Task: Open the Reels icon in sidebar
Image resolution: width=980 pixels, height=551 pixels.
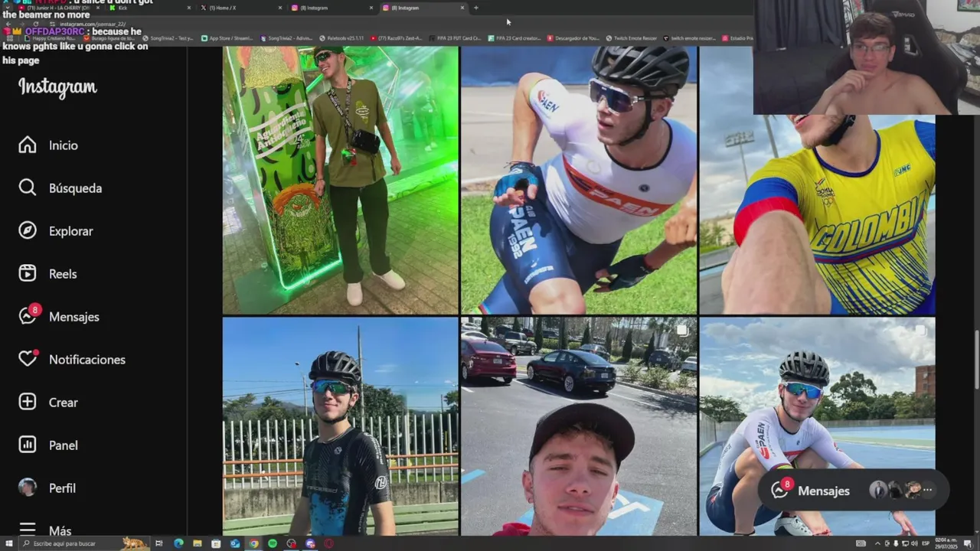Action: [x=28, y=273]
